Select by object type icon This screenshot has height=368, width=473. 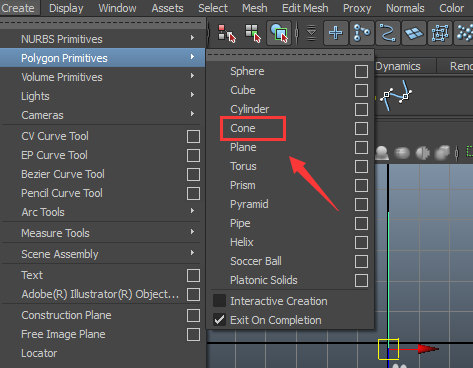pos(253,33)
